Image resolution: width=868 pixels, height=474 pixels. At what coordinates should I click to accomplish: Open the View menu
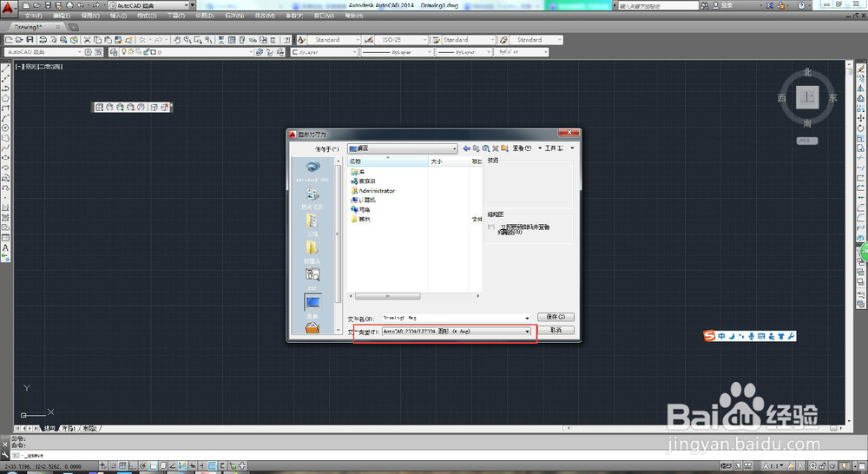coord(90,16)
